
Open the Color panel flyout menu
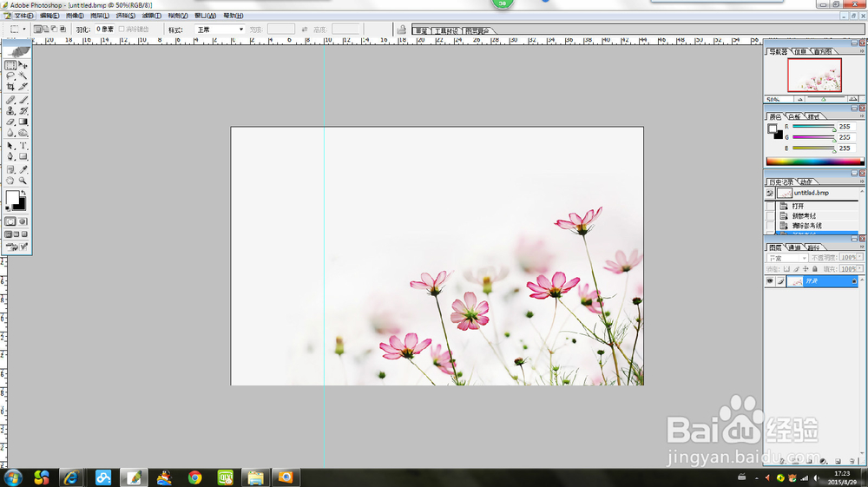(861, 116)
